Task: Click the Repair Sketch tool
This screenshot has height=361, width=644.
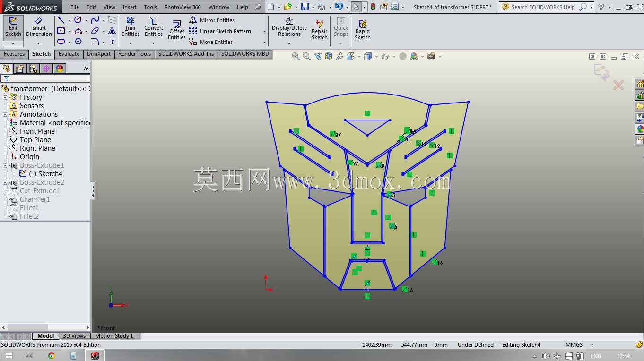Action: click(x=320, y=30)
